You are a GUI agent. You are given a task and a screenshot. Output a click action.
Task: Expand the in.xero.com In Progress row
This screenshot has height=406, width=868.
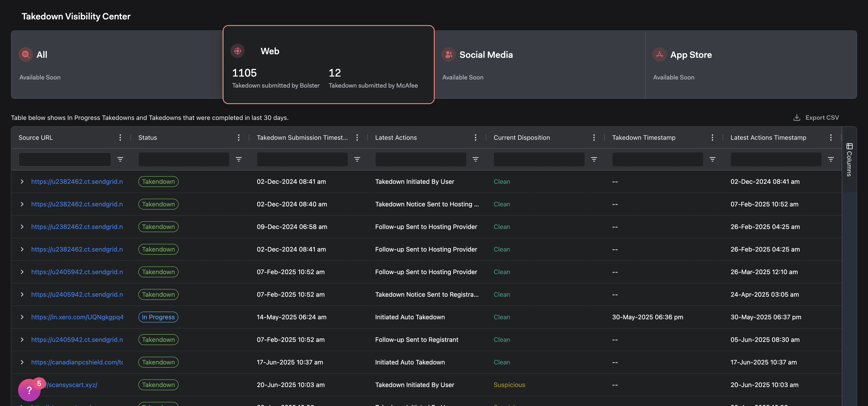(22, 317)
